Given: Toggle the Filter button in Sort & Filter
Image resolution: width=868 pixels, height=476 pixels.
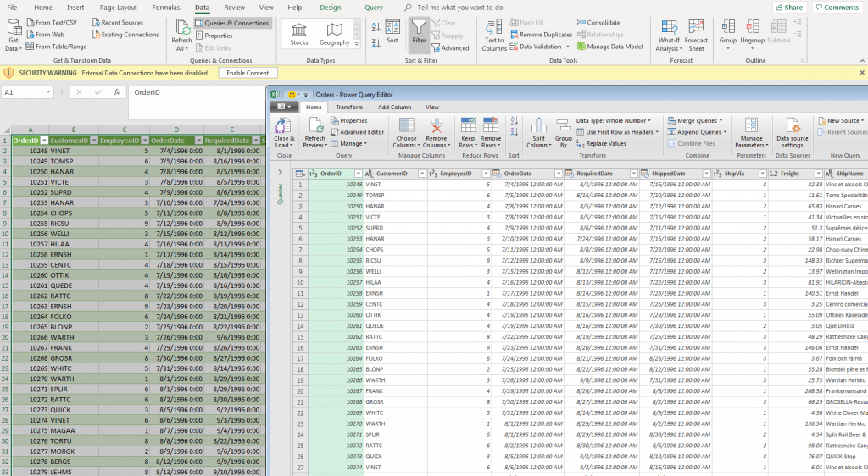Looking at the screenshot, I should tap(419, 34).
